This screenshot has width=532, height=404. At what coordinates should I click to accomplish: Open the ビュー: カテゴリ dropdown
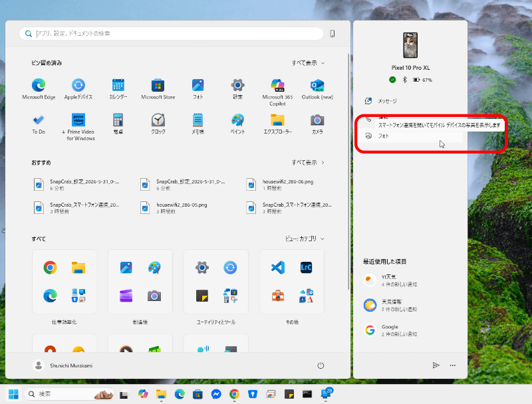305,239
